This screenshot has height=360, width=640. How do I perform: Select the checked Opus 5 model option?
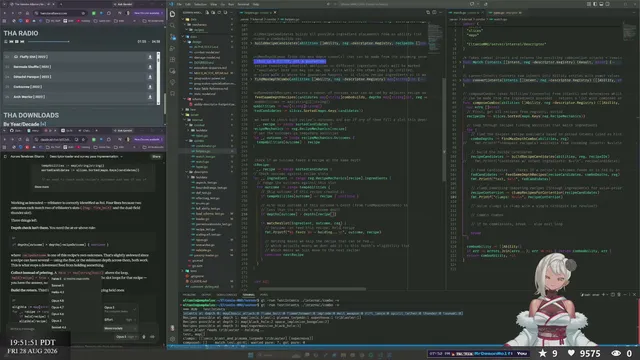click(120, 309)
